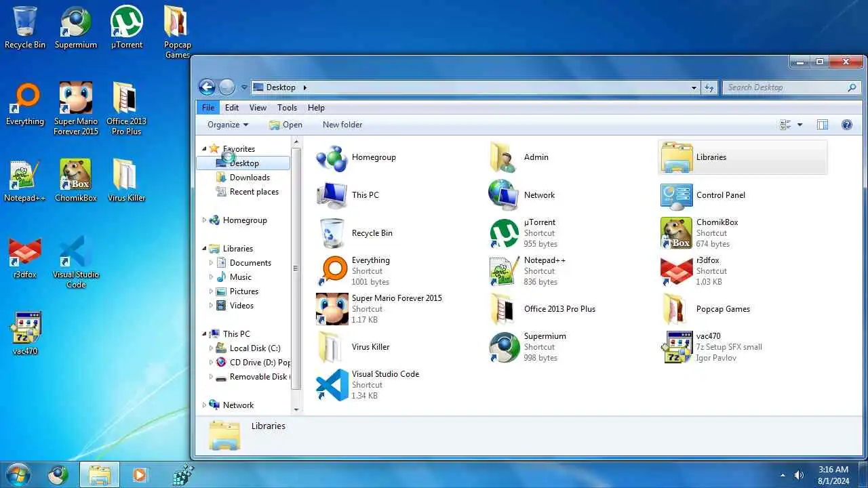Expand the Network tree node
The width and height of the screenshot is (868, 488).
204,405
